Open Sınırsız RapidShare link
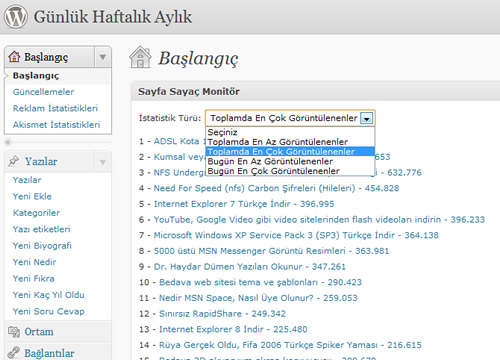 (222, 314)
